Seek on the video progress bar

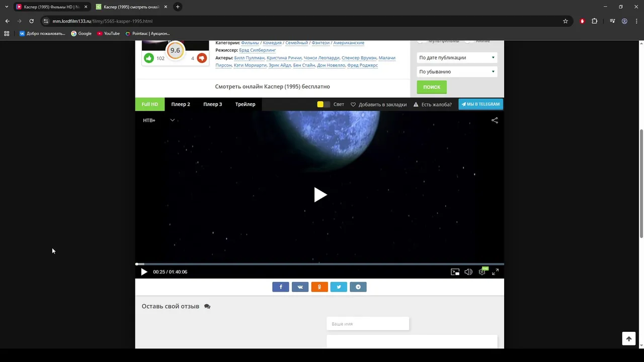point(319,264)
